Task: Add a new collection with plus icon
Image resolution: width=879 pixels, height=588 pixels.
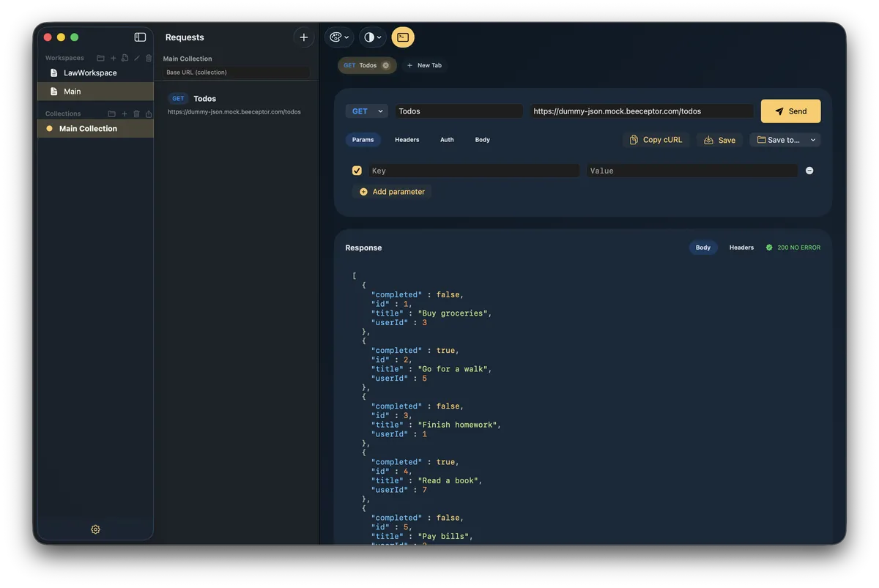Action: coord(125,113)
